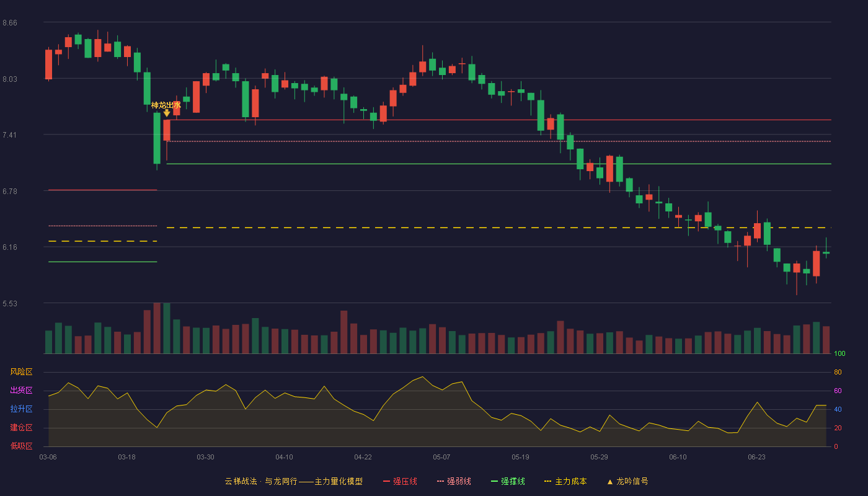Click the 03-06 date axis label

pyautogui.click(x=48, y=457)
